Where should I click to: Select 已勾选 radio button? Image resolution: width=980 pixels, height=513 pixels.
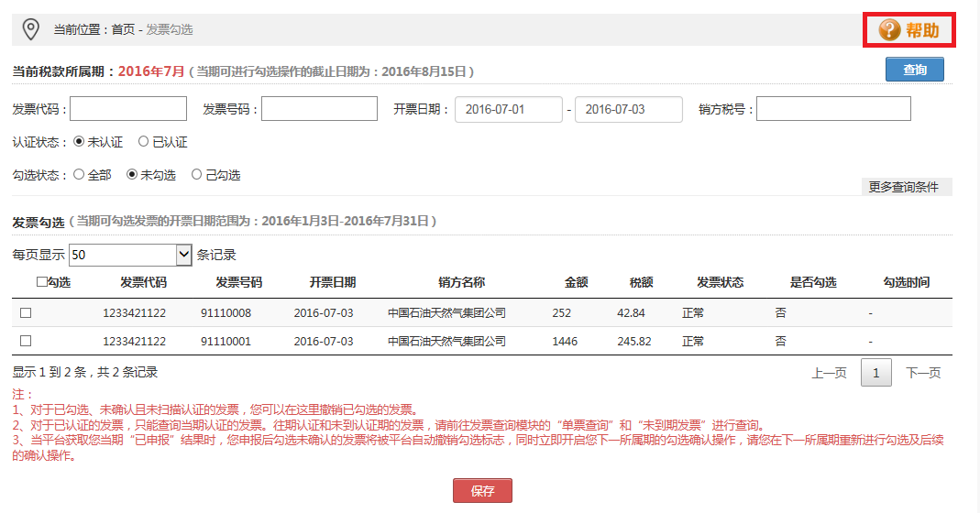pos(197,174)
